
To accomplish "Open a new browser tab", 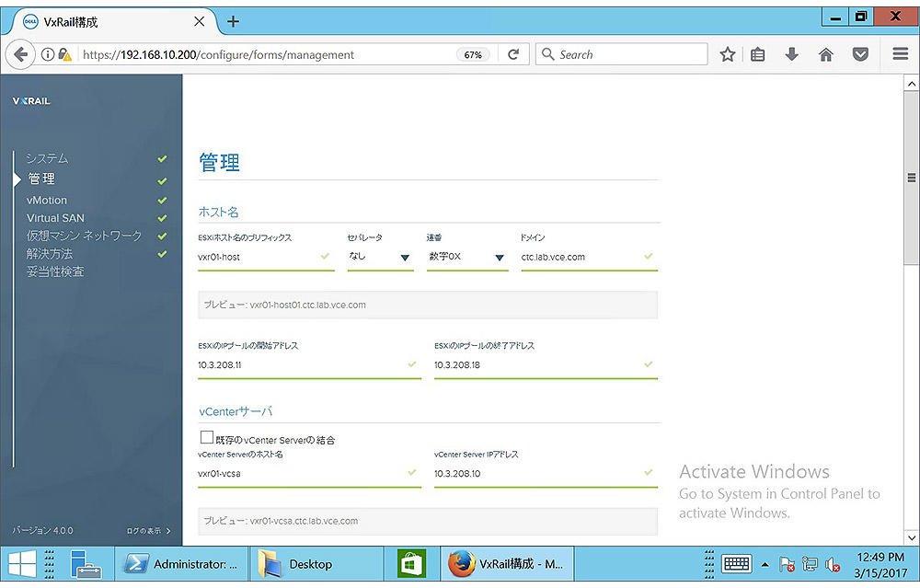I will pos(233,22).
